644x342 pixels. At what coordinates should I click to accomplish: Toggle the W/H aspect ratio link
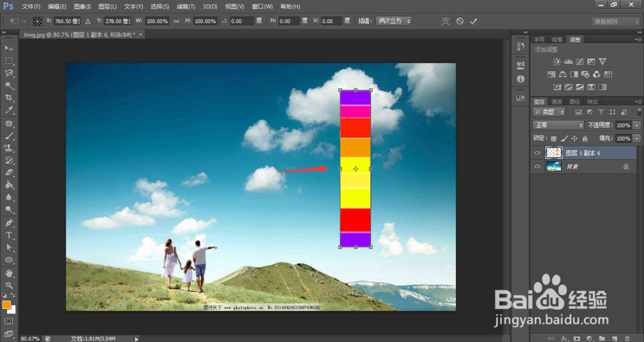(176, 21)
